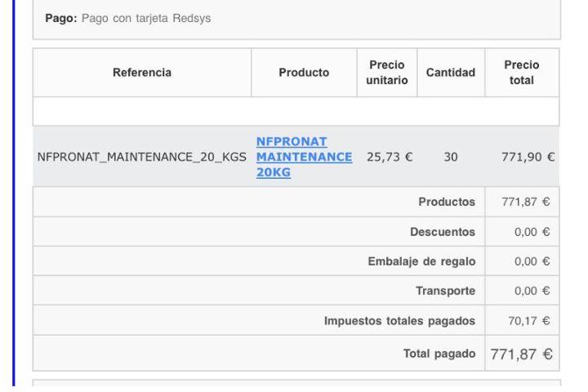Select the large 771,87 € total paid amount
Viewport: 588px width, 392px height.
pyautogui.click(x=521, y=354)
